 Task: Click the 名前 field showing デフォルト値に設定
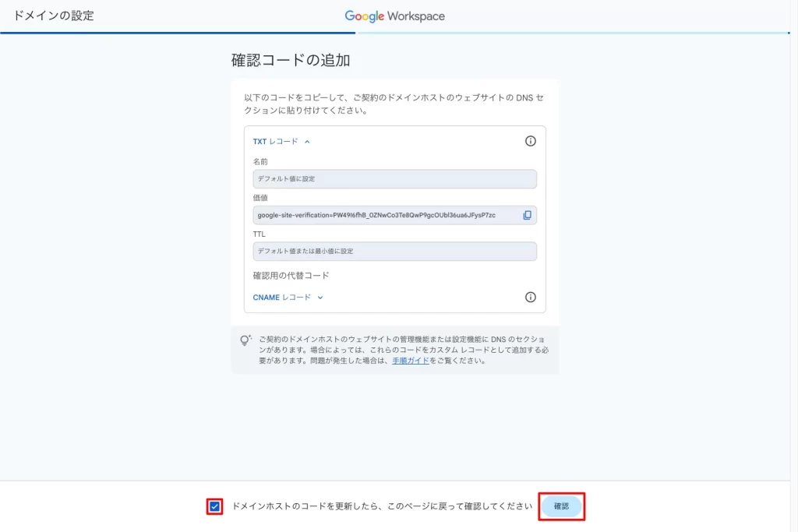tap(394, 178)
